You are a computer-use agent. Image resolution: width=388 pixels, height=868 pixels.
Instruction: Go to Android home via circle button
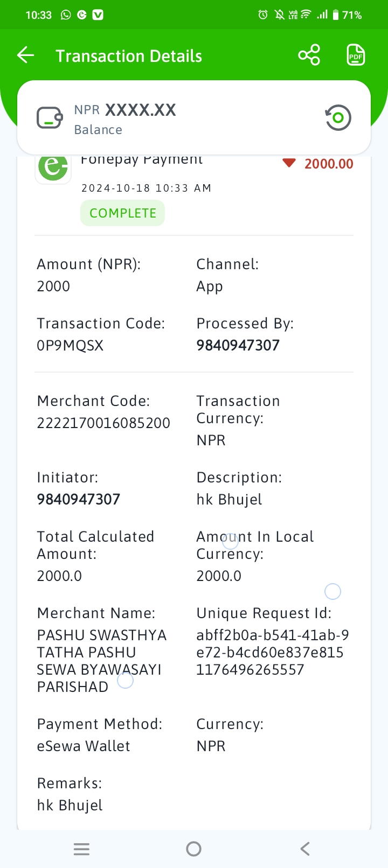193,849
